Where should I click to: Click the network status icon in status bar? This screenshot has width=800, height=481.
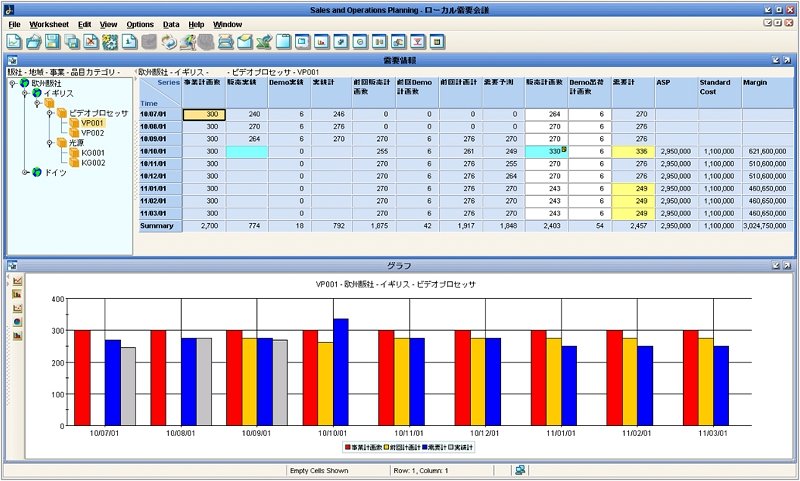(x=520, y=470)
